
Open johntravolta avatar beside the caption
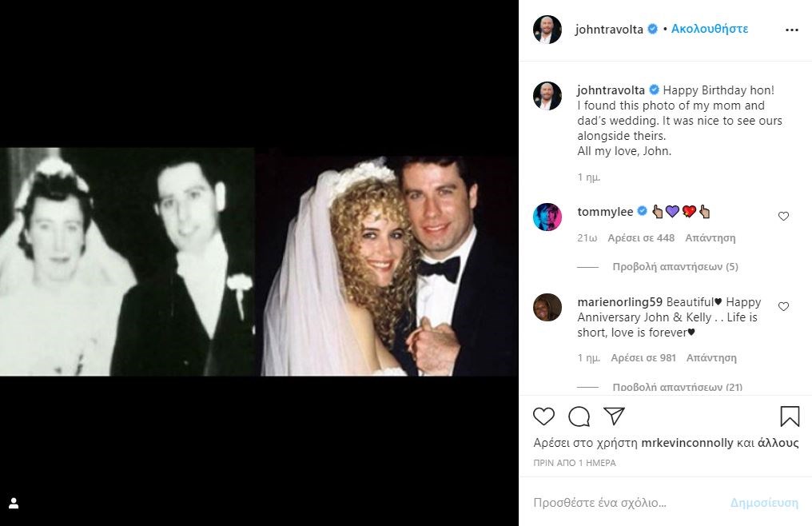point(547,96)
